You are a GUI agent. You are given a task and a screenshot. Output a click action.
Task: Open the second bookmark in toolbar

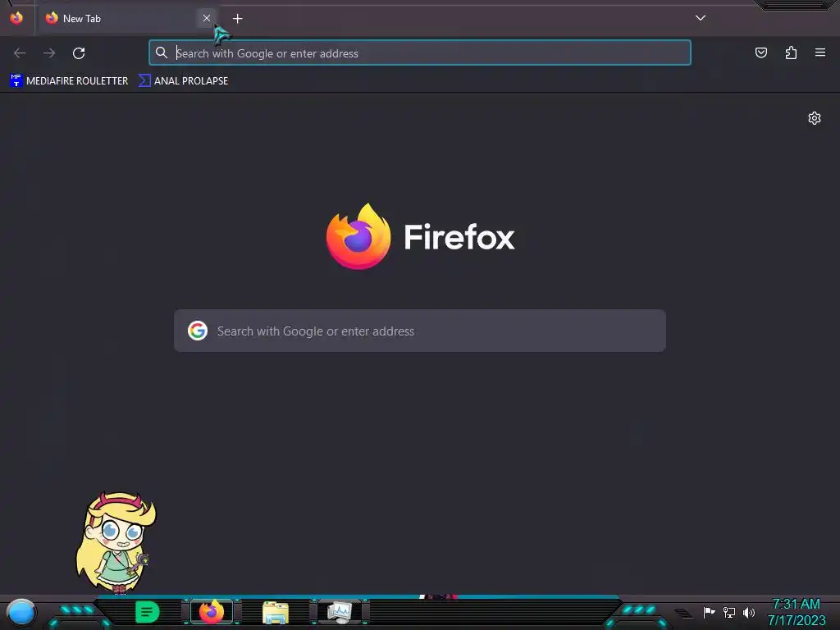[x=183, y=81]
